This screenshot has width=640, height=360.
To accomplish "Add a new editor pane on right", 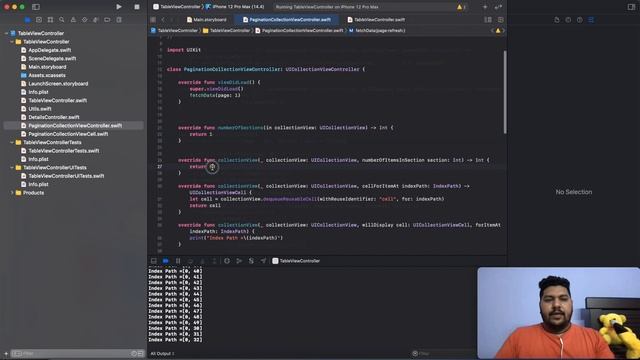I will click(x=501, y=20).
